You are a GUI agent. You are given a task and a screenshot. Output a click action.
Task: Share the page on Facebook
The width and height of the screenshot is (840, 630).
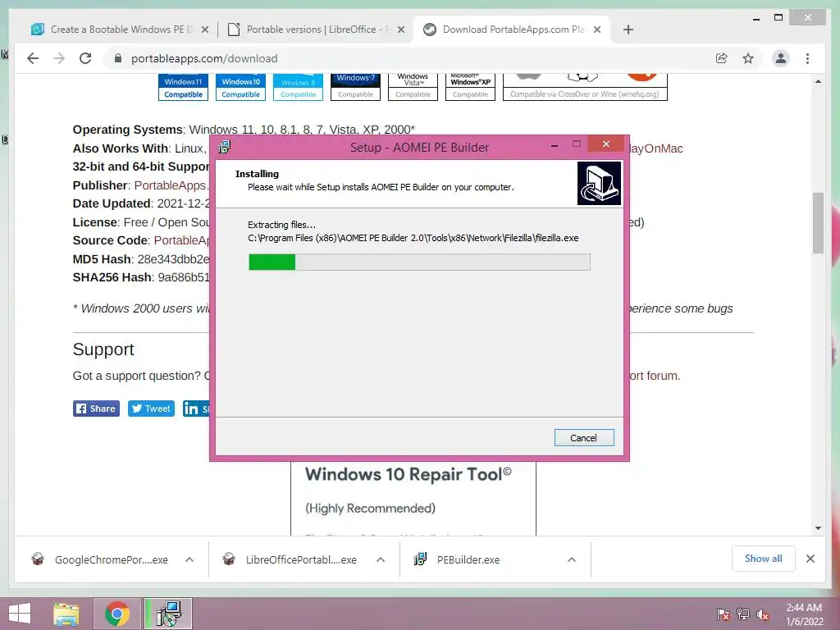coord(96,409)
